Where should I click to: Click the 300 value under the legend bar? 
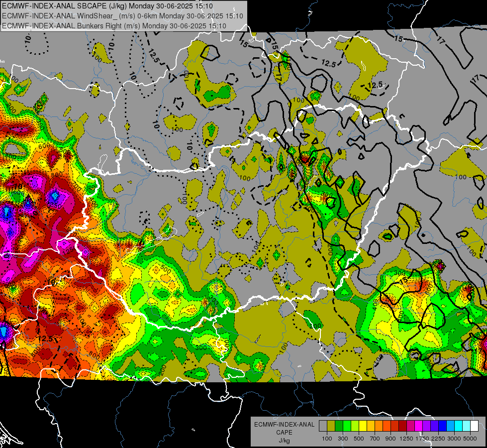tap(343, 439)
